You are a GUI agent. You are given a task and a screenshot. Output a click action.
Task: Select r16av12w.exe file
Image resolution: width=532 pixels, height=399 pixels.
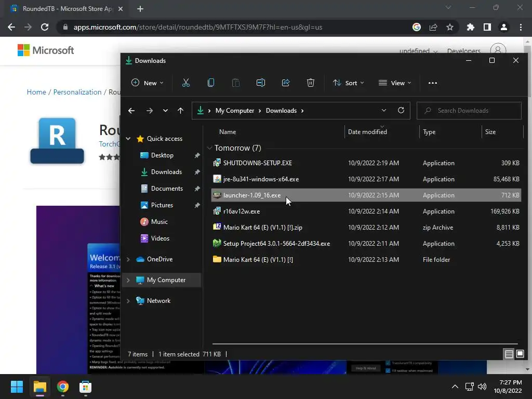coord(366,211)
